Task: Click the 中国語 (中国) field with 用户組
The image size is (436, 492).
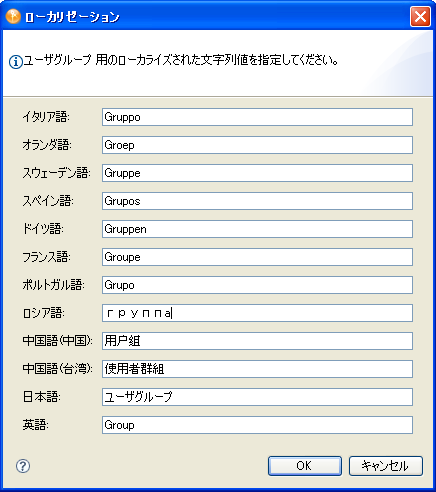Action: click(257, 341)
